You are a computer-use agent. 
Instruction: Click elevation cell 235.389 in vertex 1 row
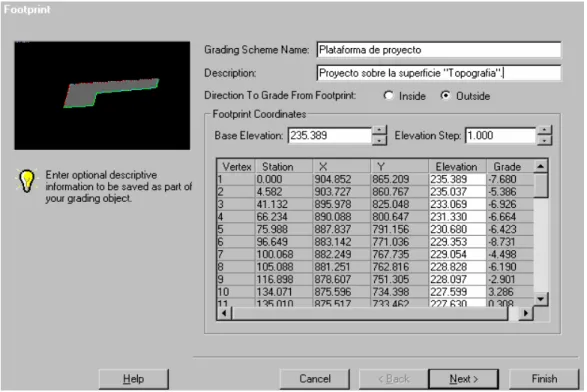point(457,179)
